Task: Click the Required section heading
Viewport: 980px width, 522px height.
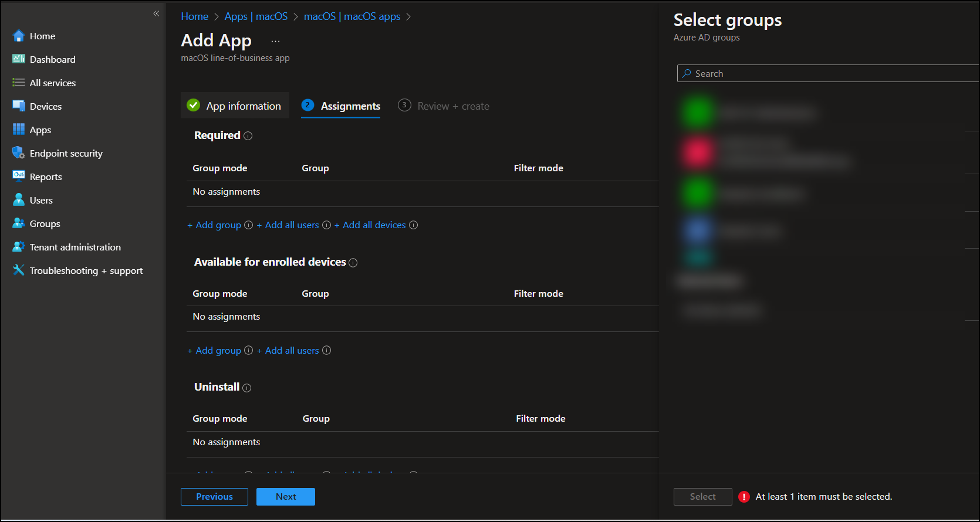Action: (217, 135)
